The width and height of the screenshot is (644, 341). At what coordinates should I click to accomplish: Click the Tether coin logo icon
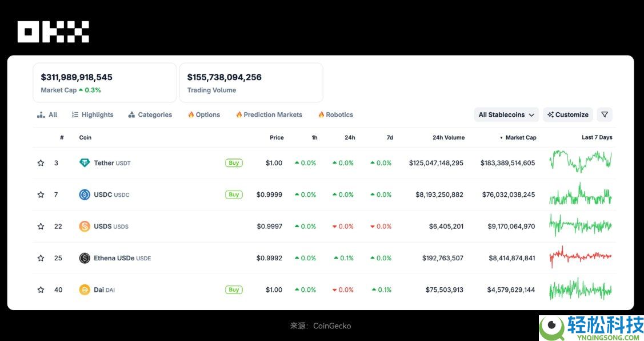(x=85, y=163)
